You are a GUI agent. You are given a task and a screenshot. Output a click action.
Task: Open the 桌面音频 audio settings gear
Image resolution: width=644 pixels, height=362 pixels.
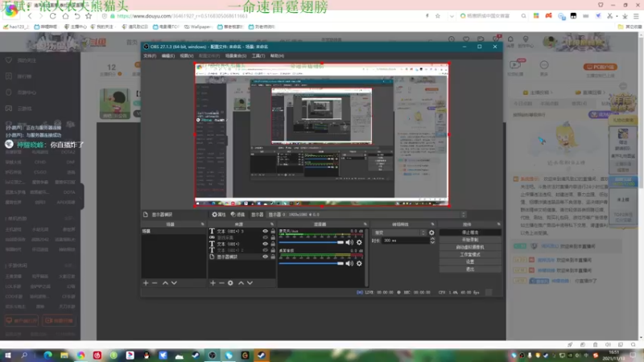click(359, 264)
